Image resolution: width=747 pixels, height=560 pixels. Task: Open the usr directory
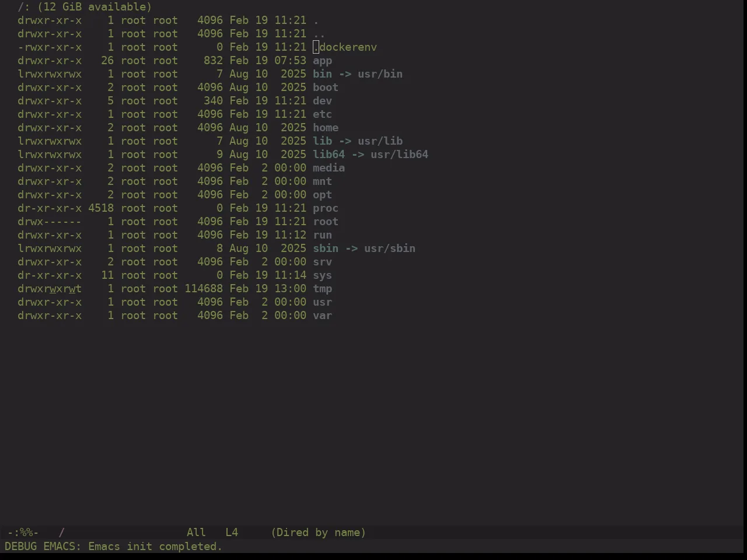322,302
